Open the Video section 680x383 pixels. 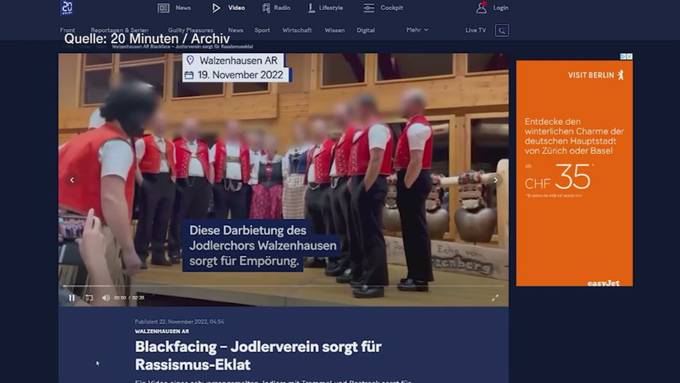pos(228,8)
